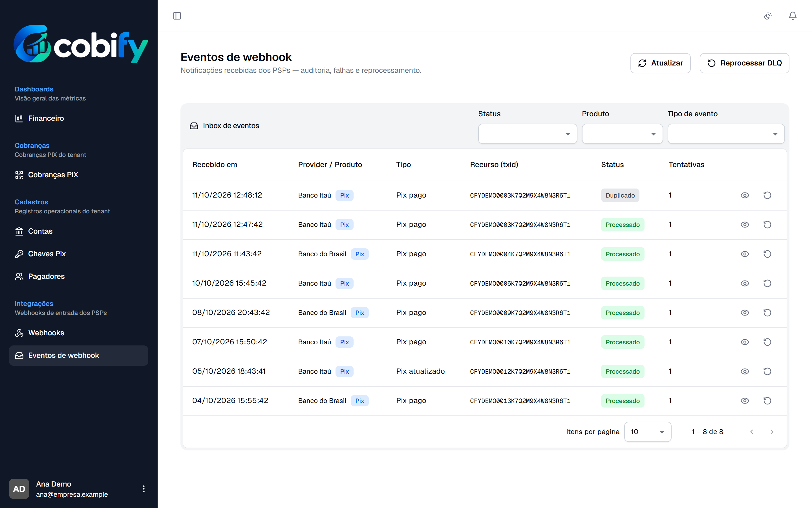Image resolution: width=812 pixels, height=508 pixels.
Task: Reprocess the 04/10/2026 15:55:42 event
Action: point(767,400)
